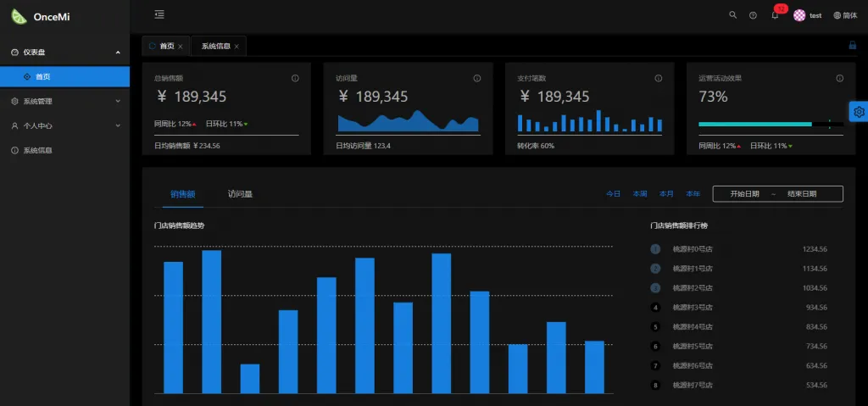Click the 运营活动效果 progress bar
868x406 pixels.
pos(770,125)
